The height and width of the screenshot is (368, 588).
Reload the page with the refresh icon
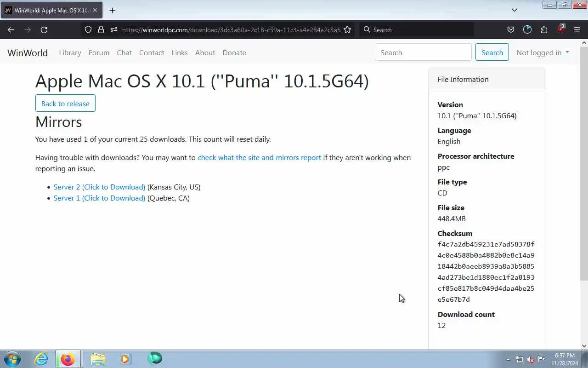click(x=44, y=29)
